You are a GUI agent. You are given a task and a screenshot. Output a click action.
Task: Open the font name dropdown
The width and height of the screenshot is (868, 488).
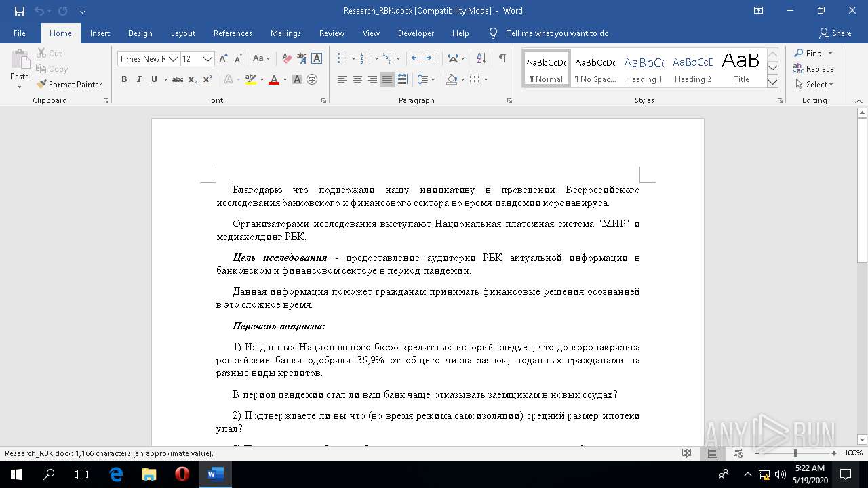point(173,59)
